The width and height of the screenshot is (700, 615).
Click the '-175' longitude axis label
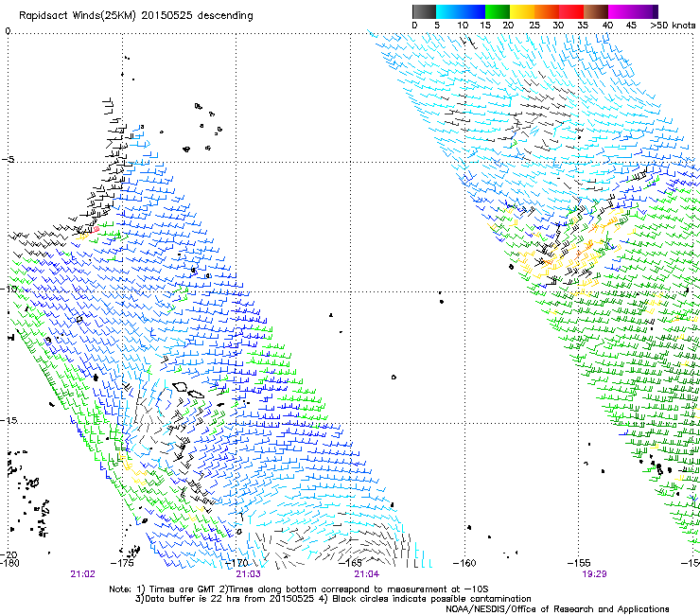click(123, 563)
